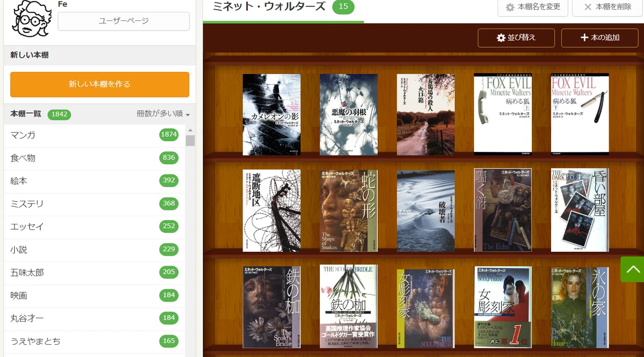Open book cover 蛇の形
The height and width of the screenshot is (357, 644).
tap(349, 210)
